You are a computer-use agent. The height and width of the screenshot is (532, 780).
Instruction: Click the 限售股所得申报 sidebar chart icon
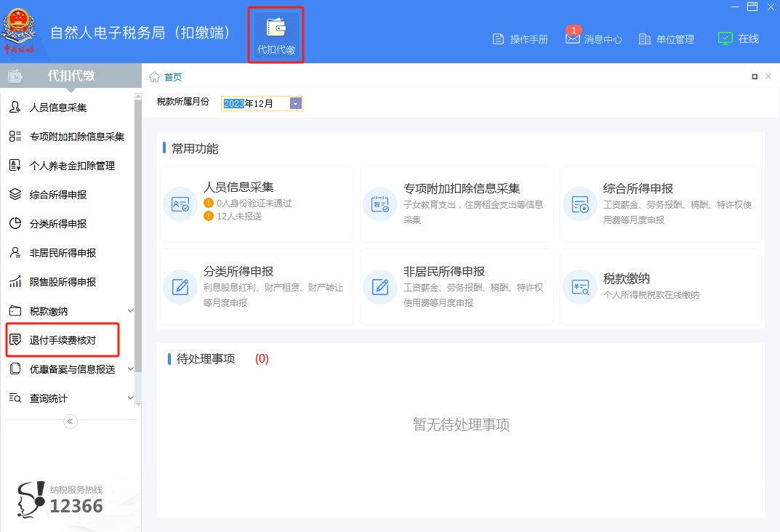coord(15,281)
